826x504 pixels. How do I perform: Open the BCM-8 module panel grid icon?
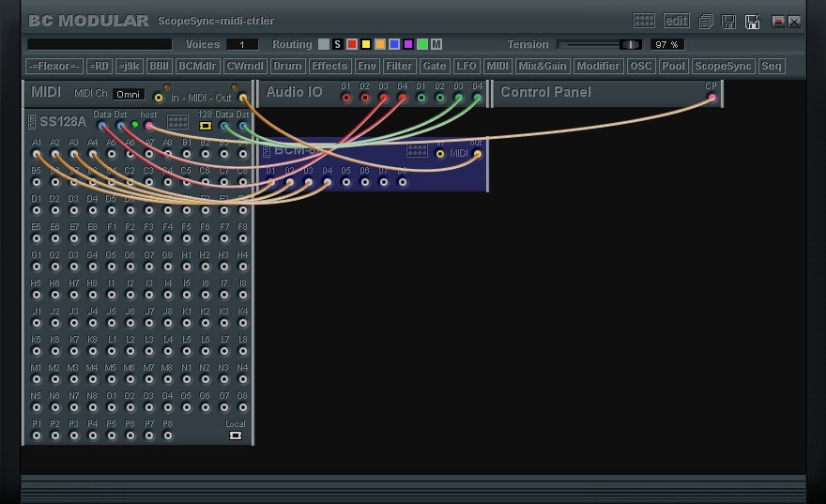pos(417,150)
